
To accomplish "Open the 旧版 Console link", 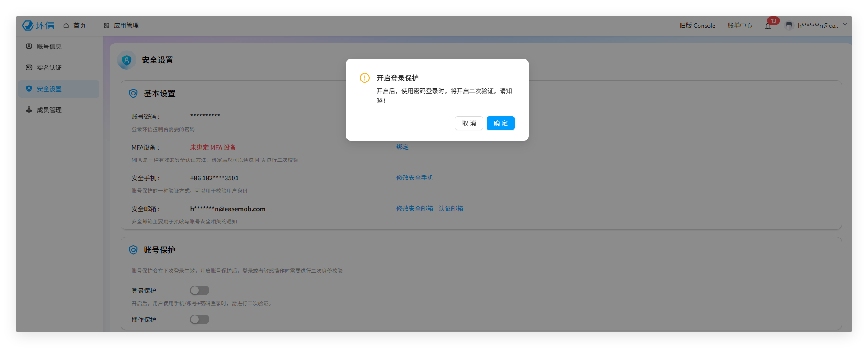I will pyautogui.click(x=697, y=26).
